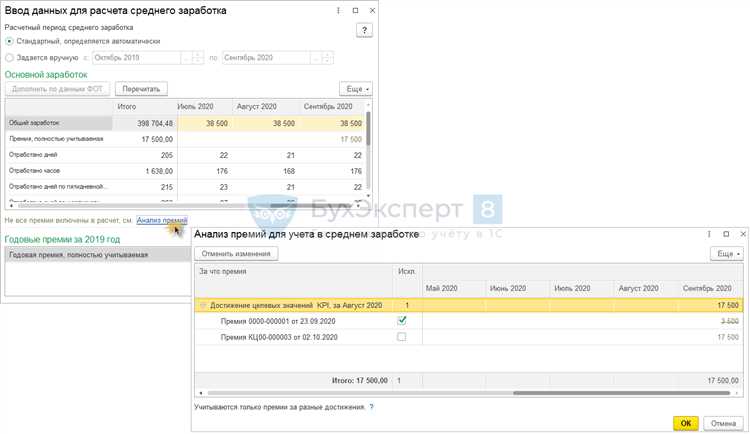This screenshot has width=750, height=434.
Task: Click the Июнь 2020 column header
Action: [x=518, y=289]
